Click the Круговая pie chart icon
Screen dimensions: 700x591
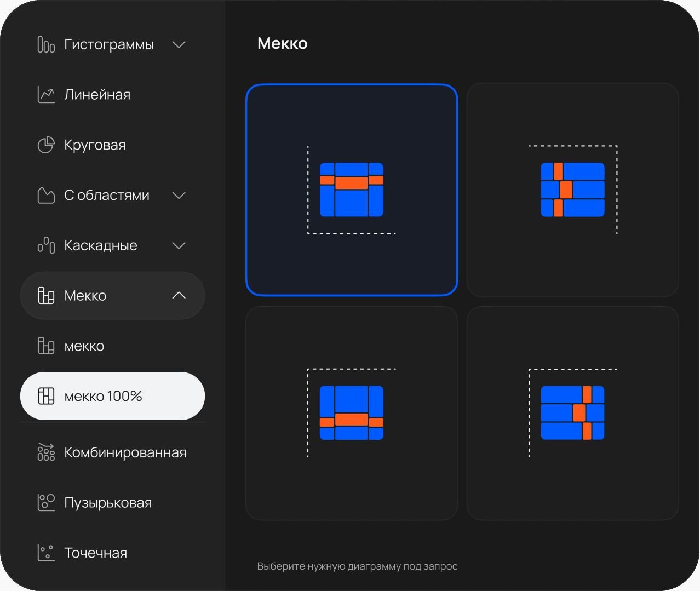pyautogui.click(x=46, y=145)
